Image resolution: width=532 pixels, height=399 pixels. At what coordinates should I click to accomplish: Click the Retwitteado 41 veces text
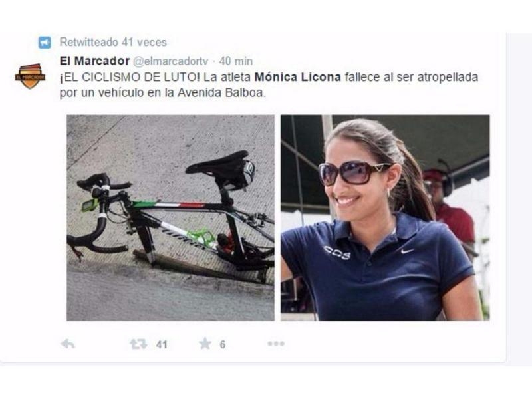tap(113, 42)
